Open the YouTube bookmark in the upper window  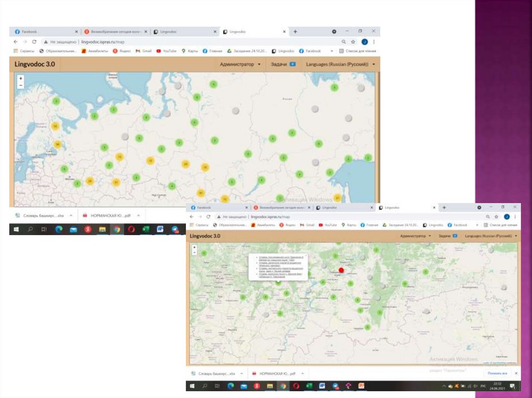166,51
